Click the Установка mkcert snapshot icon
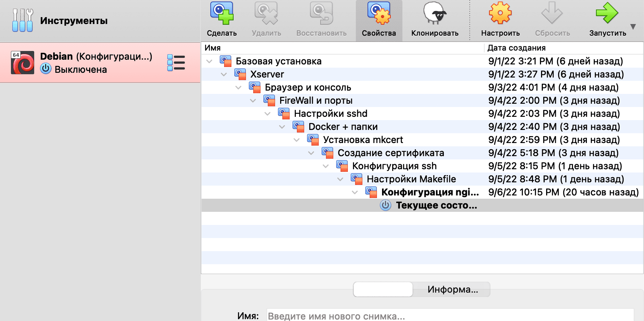This screenshot has width=644, height=321. [x=313, y=140]
